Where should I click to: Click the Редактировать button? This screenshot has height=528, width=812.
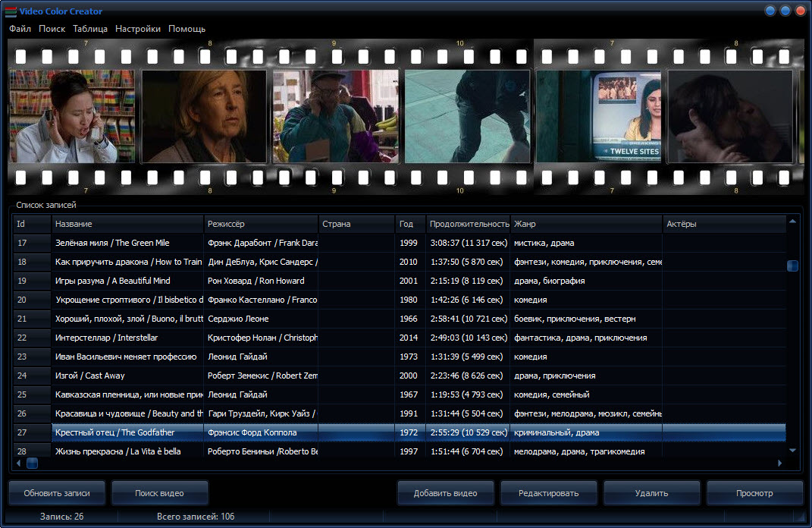[548, 493]
